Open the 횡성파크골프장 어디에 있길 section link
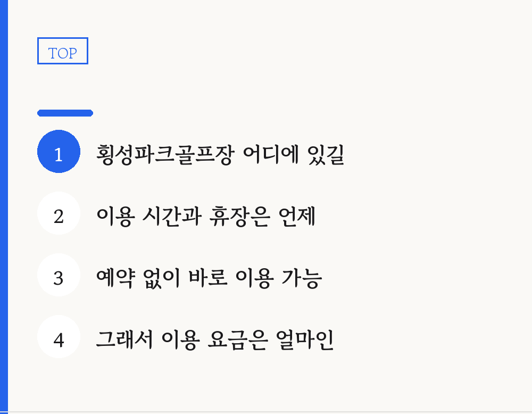The width and height of the screenshot is (532, 414). [221, 154]
